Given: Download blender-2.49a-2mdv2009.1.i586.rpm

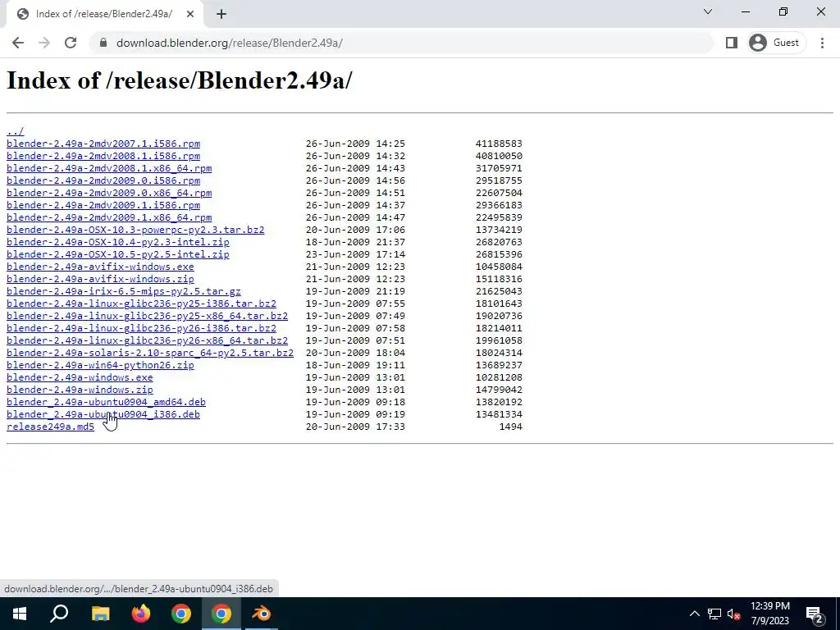Looking at the screenshot, I should coord(103,205).
